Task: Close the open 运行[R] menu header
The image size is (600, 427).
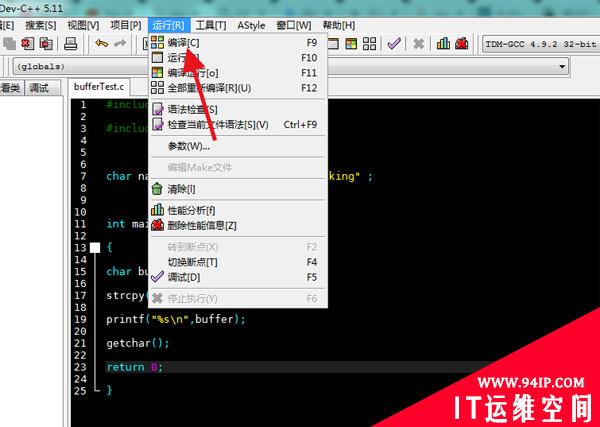Action: click(x=169, y=26)
